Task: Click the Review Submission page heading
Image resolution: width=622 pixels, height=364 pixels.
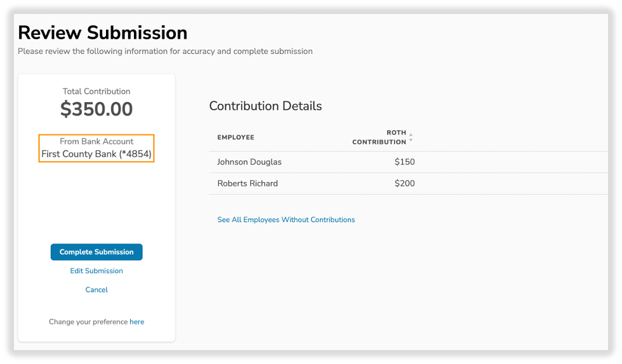Action: (x=103, y=32)
